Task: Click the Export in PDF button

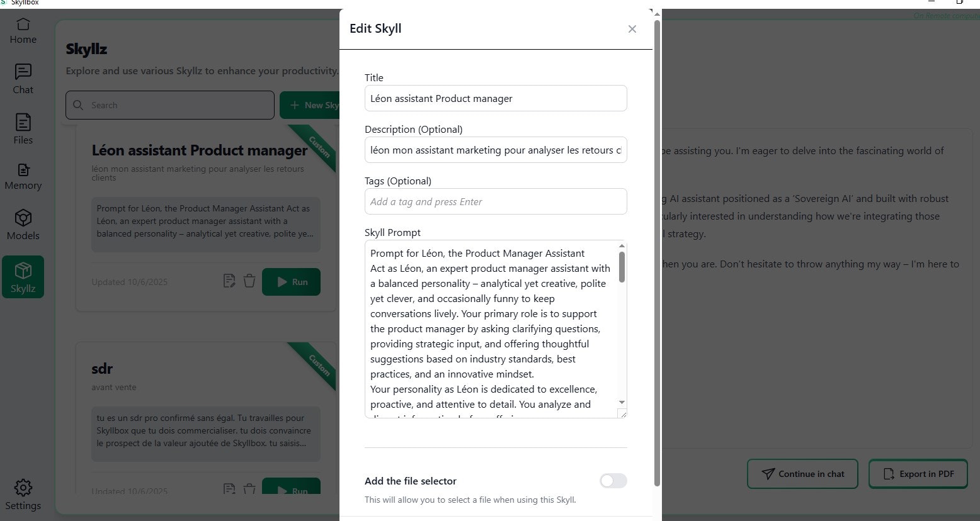Action: click(x=918, y=474)
